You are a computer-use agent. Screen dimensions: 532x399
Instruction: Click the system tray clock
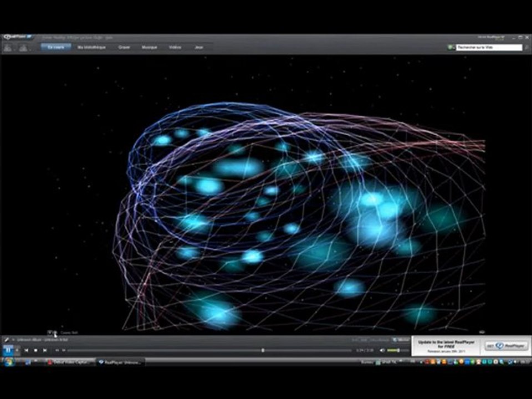coord(524,362)
